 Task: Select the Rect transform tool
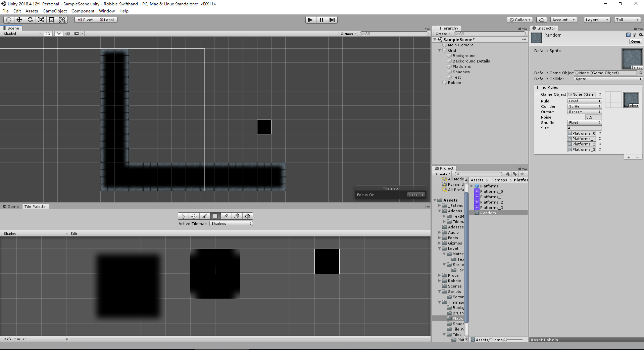(51, 20)
